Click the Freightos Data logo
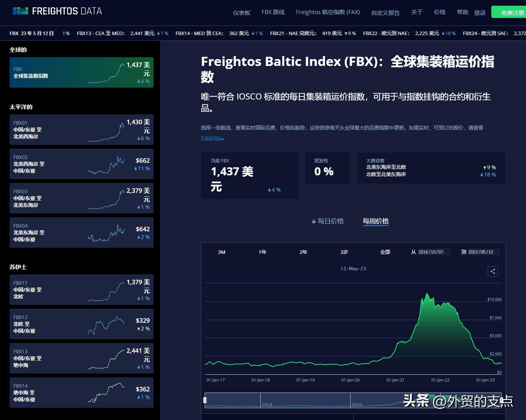This screenshot has height=420, width=526. (x=58, y=11)
